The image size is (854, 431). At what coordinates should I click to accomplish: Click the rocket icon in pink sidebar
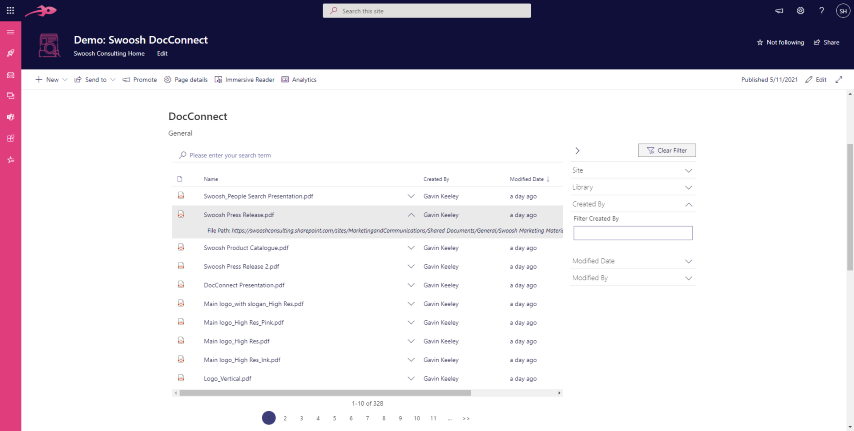10,53
